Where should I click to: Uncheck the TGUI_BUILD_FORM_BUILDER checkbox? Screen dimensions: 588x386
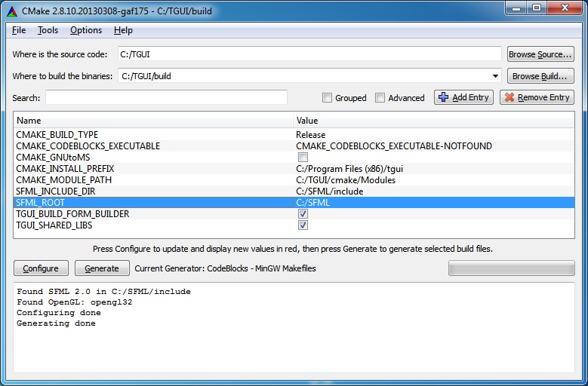coord(303,214)
